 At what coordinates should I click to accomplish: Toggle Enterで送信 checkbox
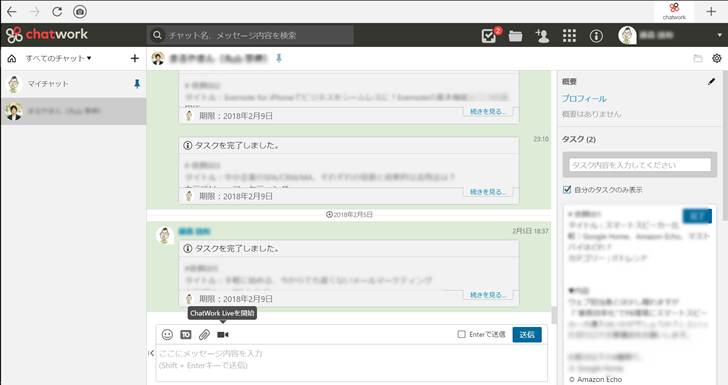[462, 334]
